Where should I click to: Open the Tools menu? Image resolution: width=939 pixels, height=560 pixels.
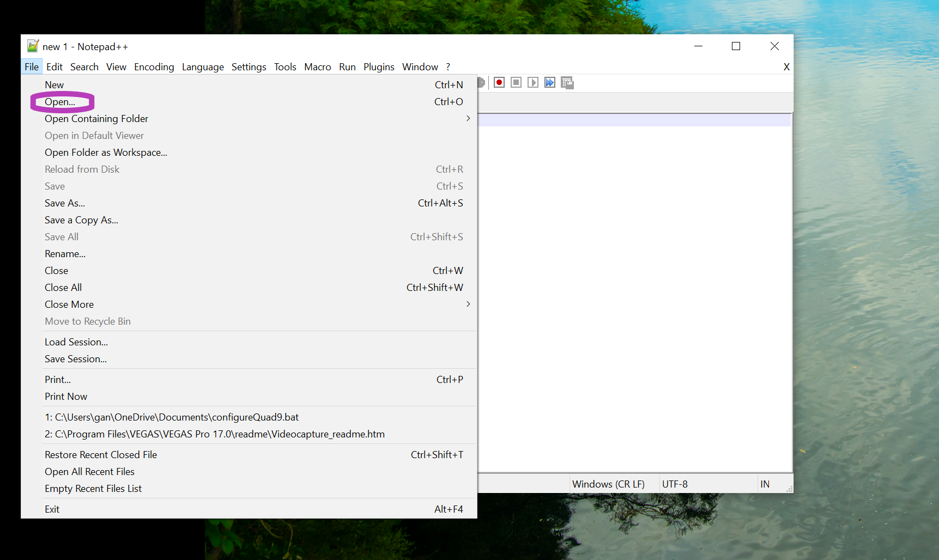[285, 66]
